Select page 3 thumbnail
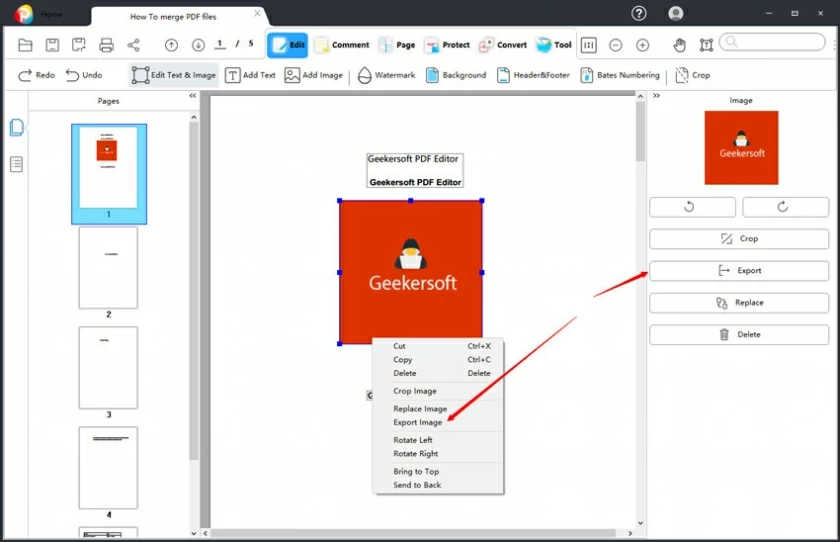Viewport: 840px width, 542px height. (108, 368)
